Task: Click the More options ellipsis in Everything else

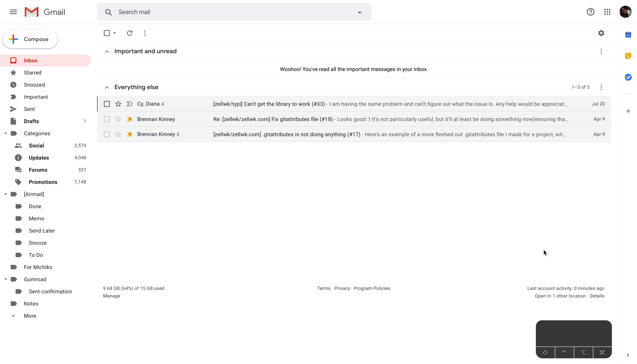Action: click(602, 87)
